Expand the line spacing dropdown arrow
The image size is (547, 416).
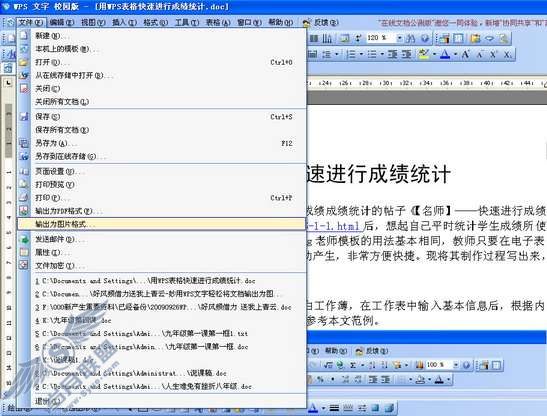(337, 54)
